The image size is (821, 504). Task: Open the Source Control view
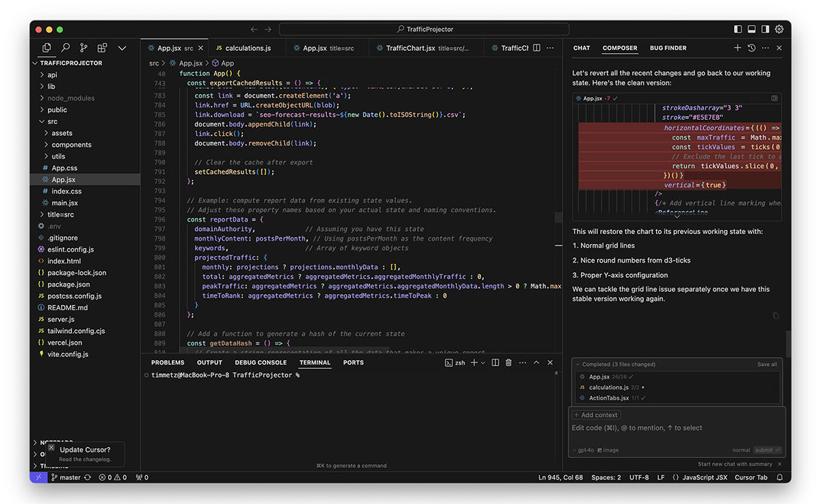[83, 48]
